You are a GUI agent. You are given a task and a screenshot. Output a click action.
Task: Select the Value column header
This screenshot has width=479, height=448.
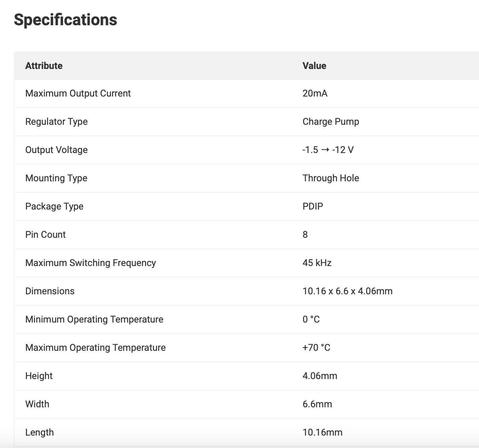(x=314, y=66)
